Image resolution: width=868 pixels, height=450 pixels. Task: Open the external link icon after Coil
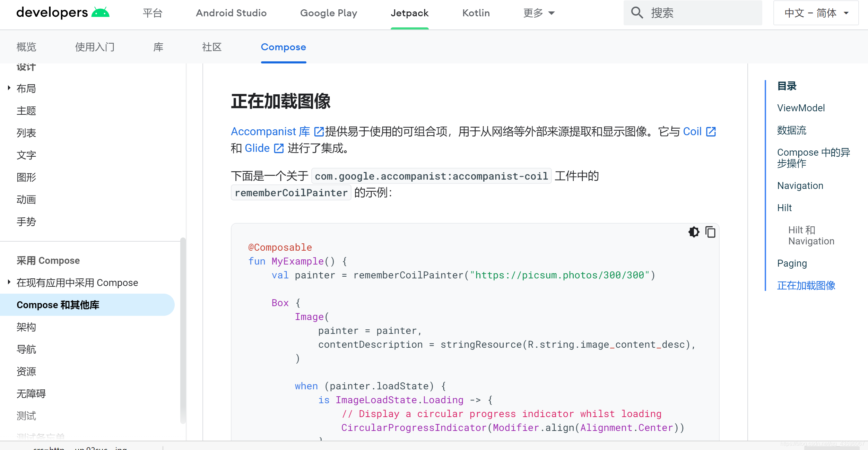[x=711, y=132]
